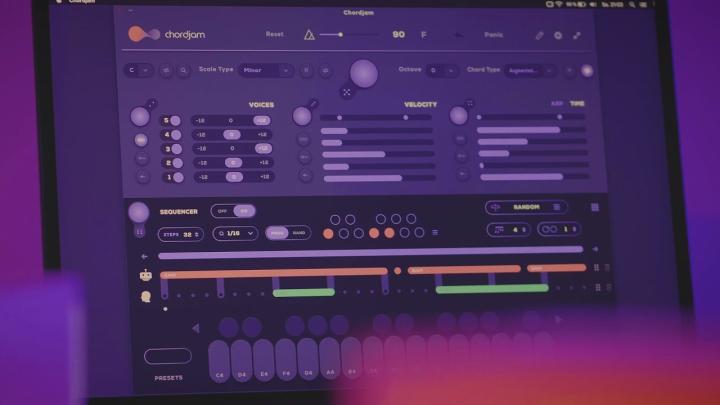Open list icon inside the Random button
This screenshot has height=405, width=720.
pyautogui.click(x=557, y=207)
